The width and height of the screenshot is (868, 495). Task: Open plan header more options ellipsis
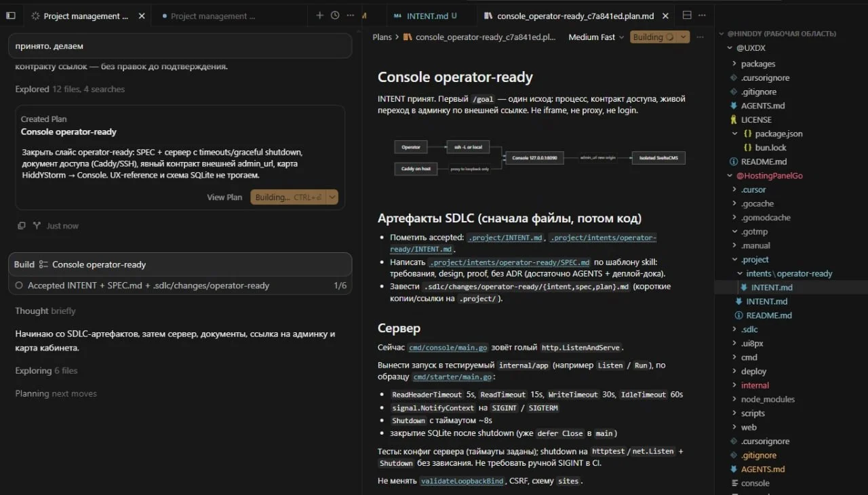click(x=702, y=37)
